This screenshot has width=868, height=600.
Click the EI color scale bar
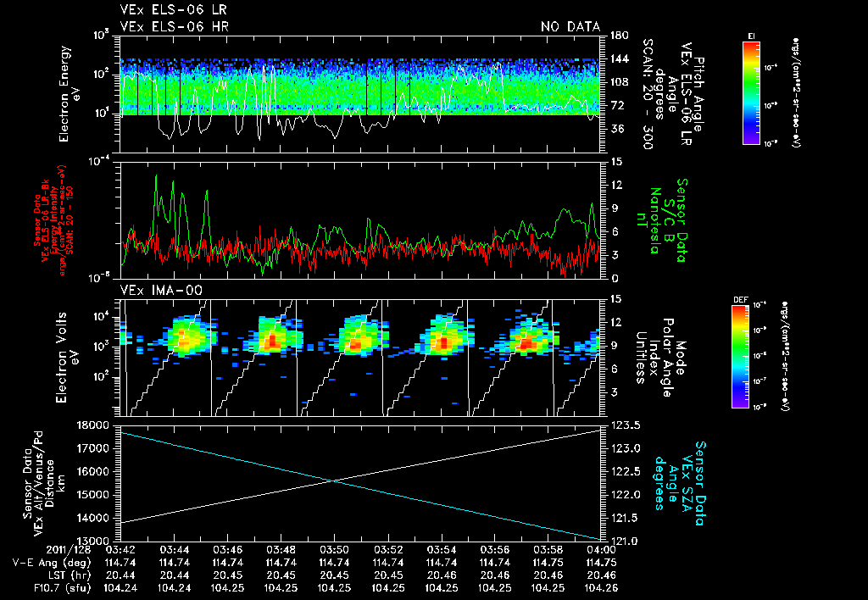click(751, 93)
